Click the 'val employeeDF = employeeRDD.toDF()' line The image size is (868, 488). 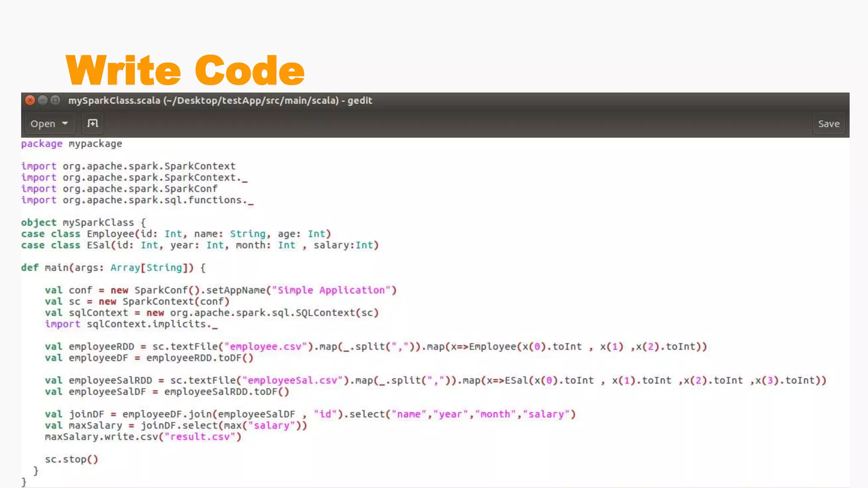point(149,358)
